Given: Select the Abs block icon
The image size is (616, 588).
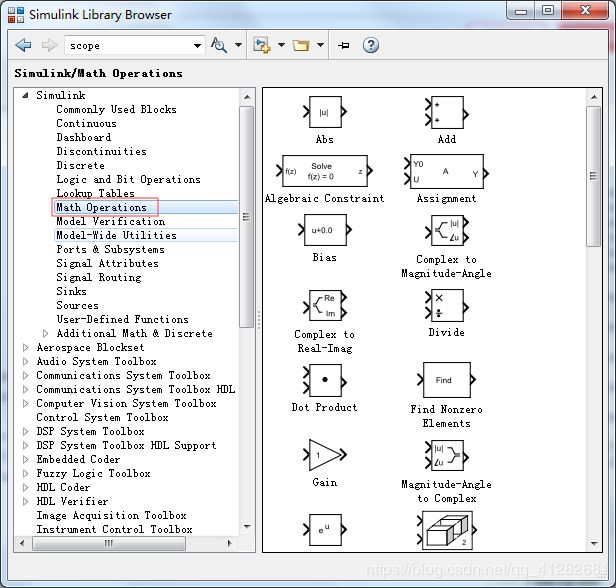Looking at the screenshot, I should 325,112.
